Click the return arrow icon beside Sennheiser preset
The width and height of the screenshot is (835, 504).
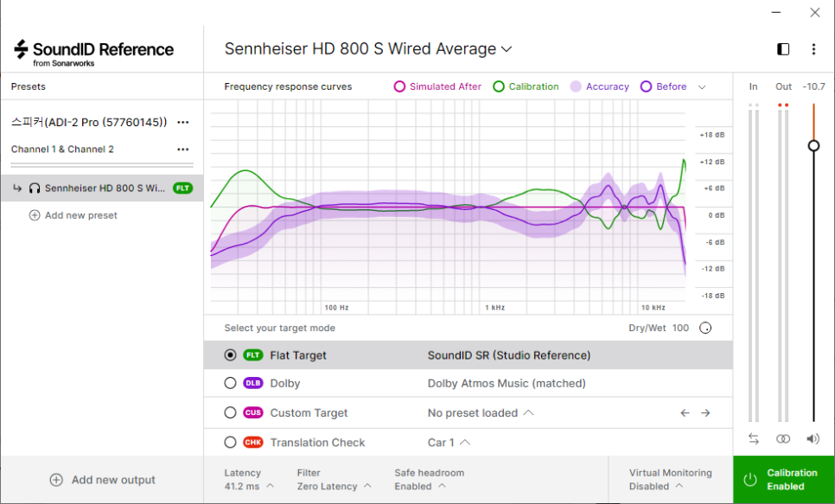click(17, 188)
